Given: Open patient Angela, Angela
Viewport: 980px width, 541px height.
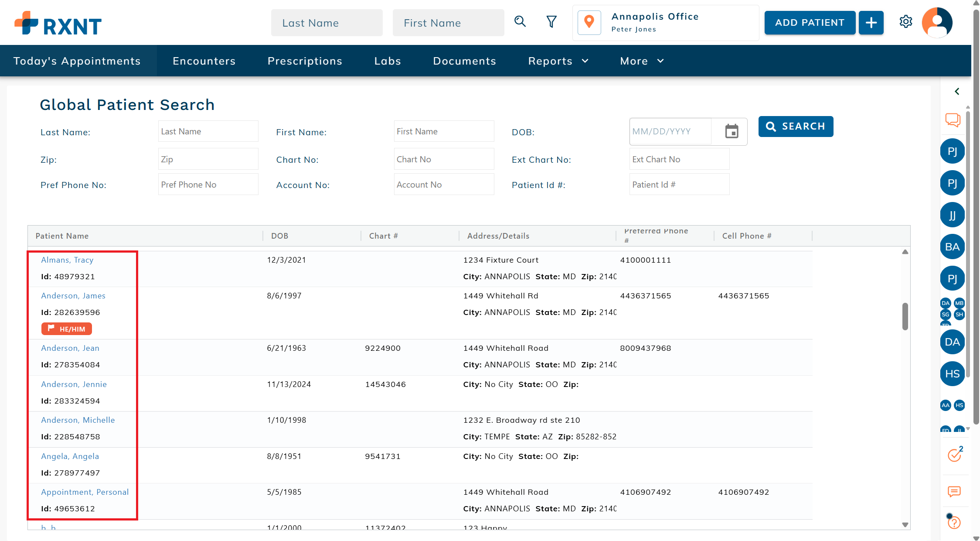Looking at the screenshot, I should 70,456.
